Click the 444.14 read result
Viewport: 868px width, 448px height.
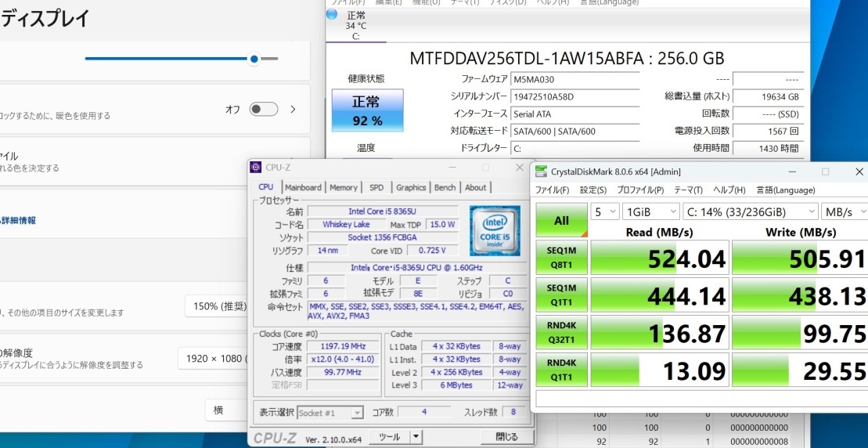point(660,294)
